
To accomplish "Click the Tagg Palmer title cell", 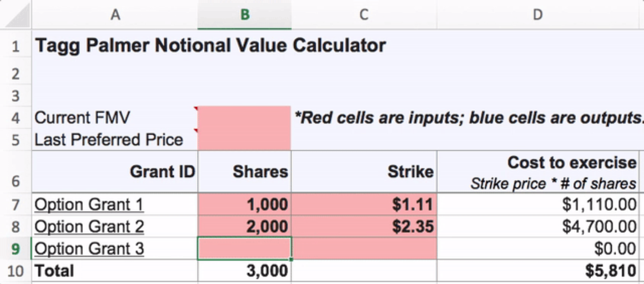I will coord(210,46).
